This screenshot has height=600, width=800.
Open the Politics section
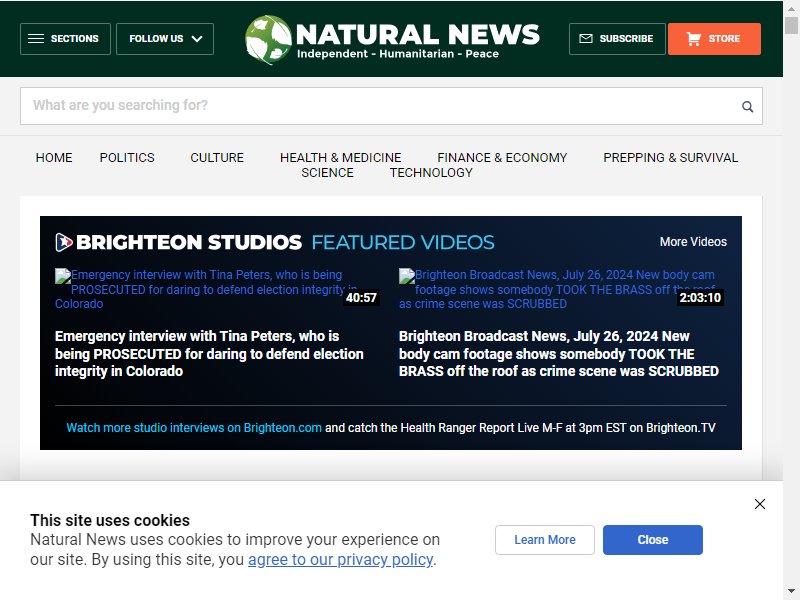(127, 158)
